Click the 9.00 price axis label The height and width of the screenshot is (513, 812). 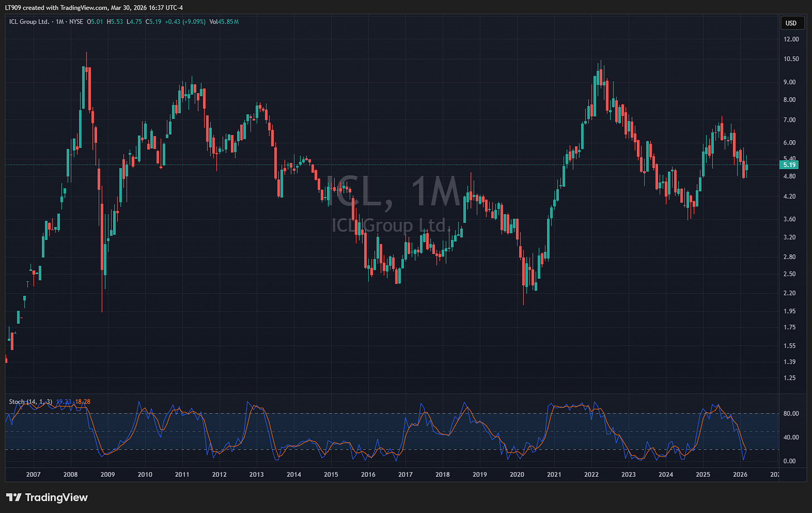click(791, 82)
